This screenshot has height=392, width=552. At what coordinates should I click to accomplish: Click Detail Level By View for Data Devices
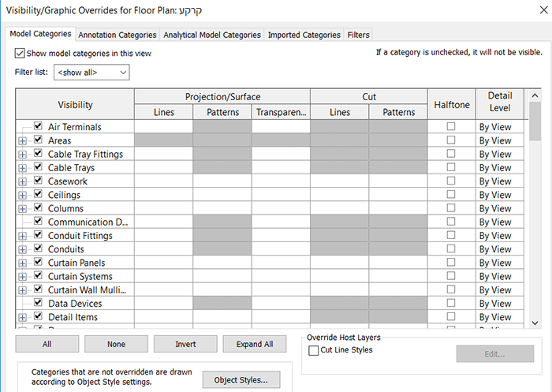point(500,303)
